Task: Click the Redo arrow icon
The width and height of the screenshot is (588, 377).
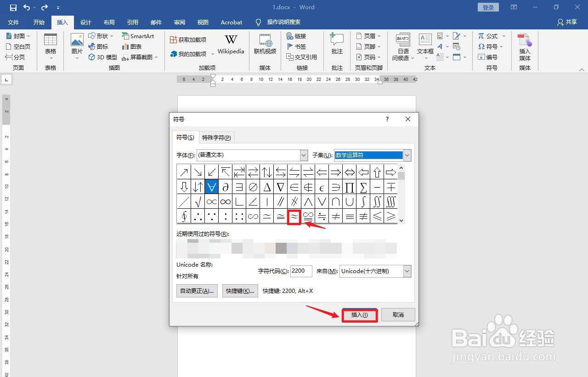Action: point(45,7)
